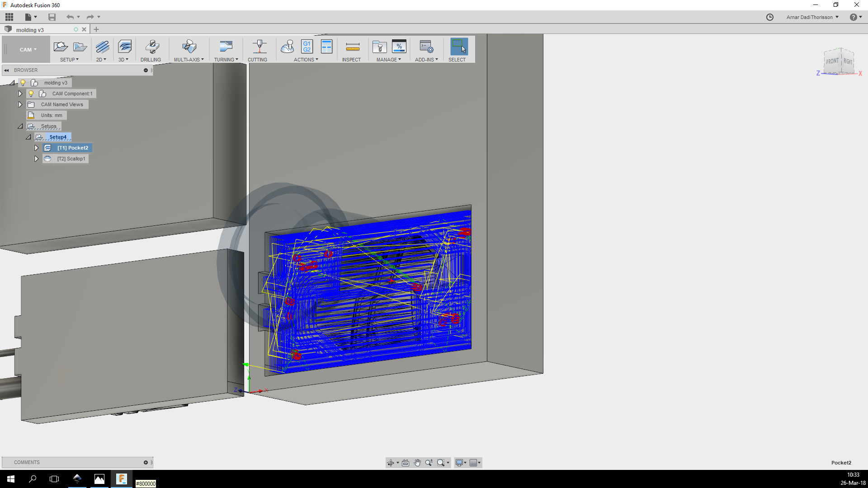Expand the [T1] Pocket2 operation
Viewport: 868px width, 488px height.
36,148
